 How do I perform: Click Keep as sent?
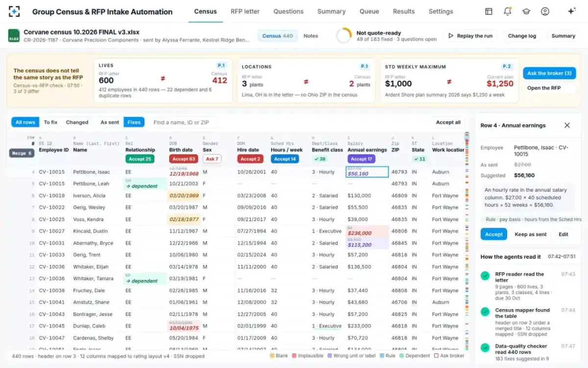click(x=530, y=234)
